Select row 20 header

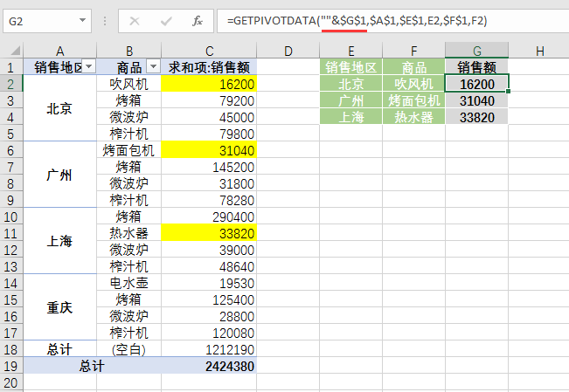pyautogui.click(x=10, y=382)
